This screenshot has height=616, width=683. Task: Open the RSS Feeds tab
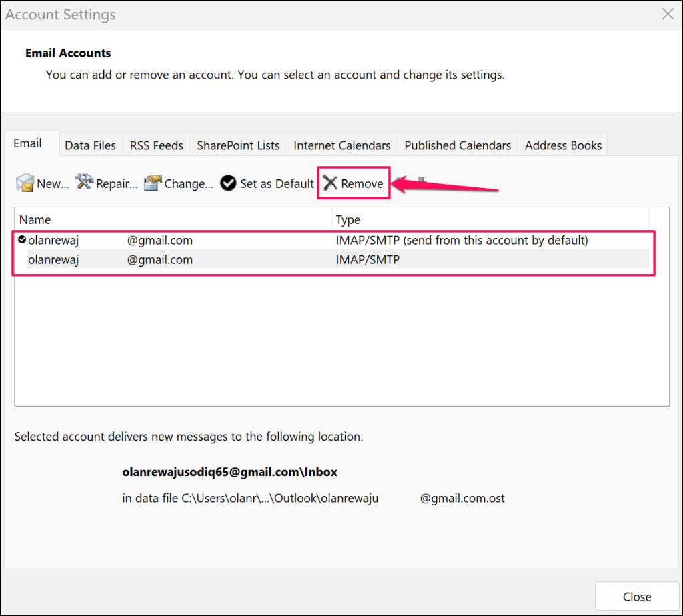tap(156, 145)
